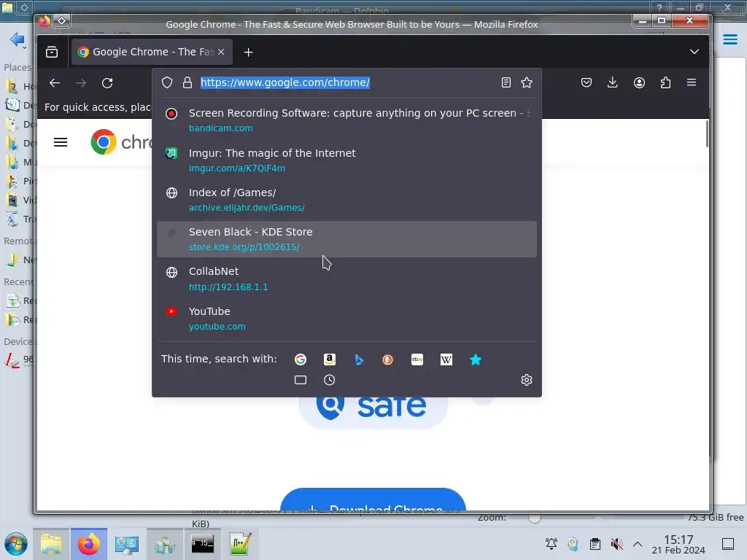
Task: Expand hidden system tray icons
Action: tap(638, 544)
